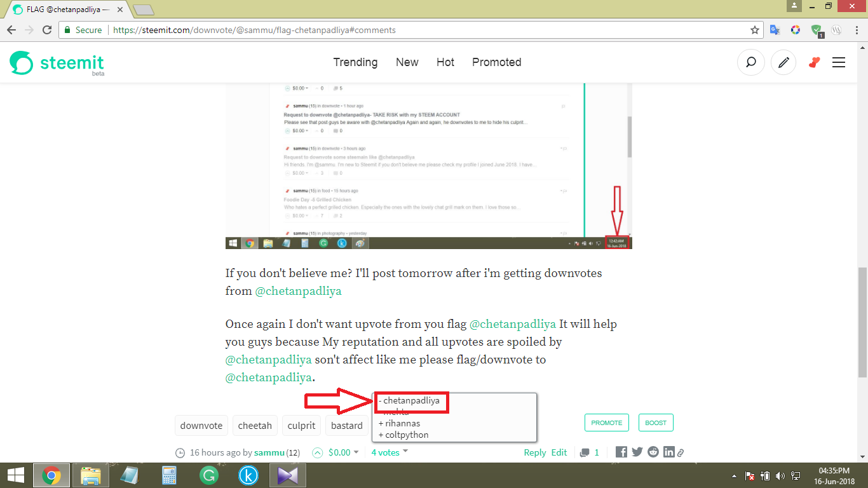The width and height of the screenshot is (868, 488).
Task: Open the cheetah tag
Action: (x=255, y=425)
